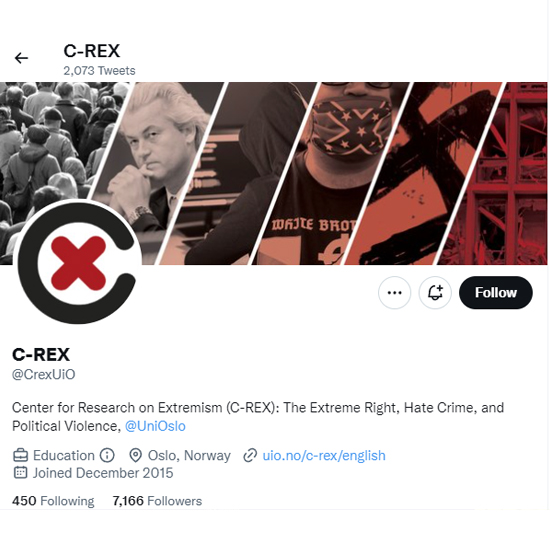Turn on notifications with the bell icon
Screen dimensions: 550x550
pos(435,293)
